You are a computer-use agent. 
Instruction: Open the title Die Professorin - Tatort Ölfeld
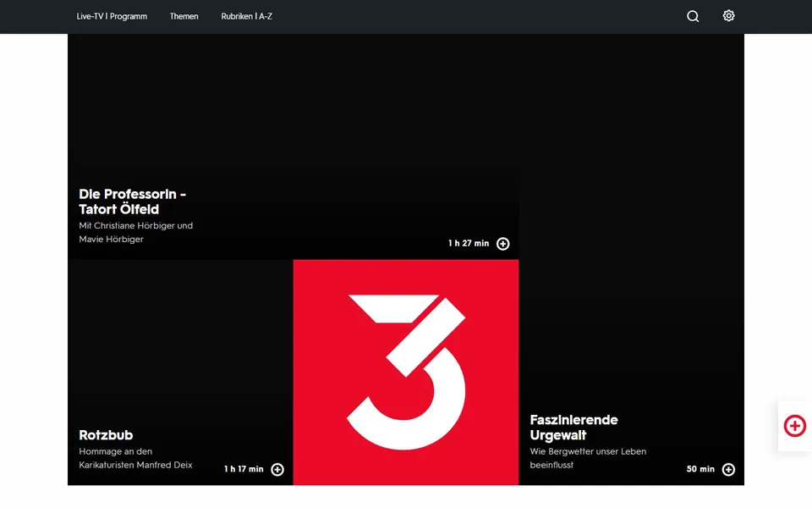click(133, 202)
